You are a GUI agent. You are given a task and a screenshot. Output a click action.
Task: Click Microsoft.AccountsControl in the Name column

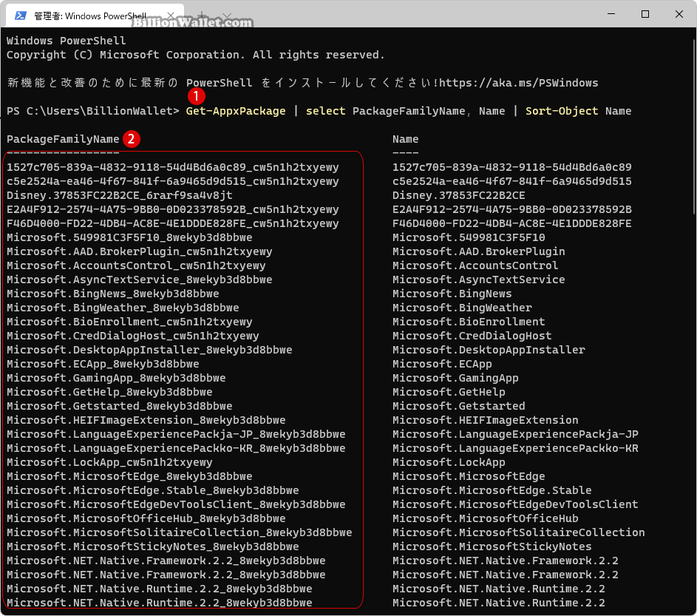[475, 265]
